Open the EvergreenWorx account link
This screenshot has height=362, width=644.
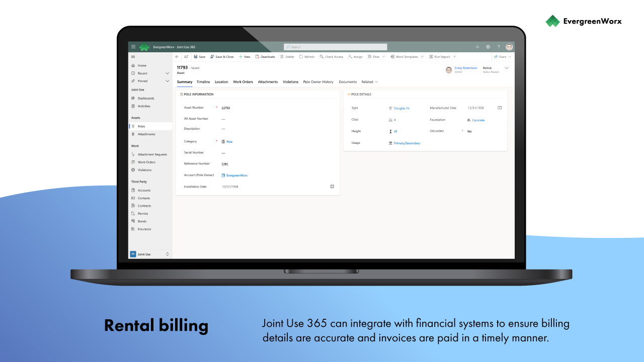click(236, 175)
